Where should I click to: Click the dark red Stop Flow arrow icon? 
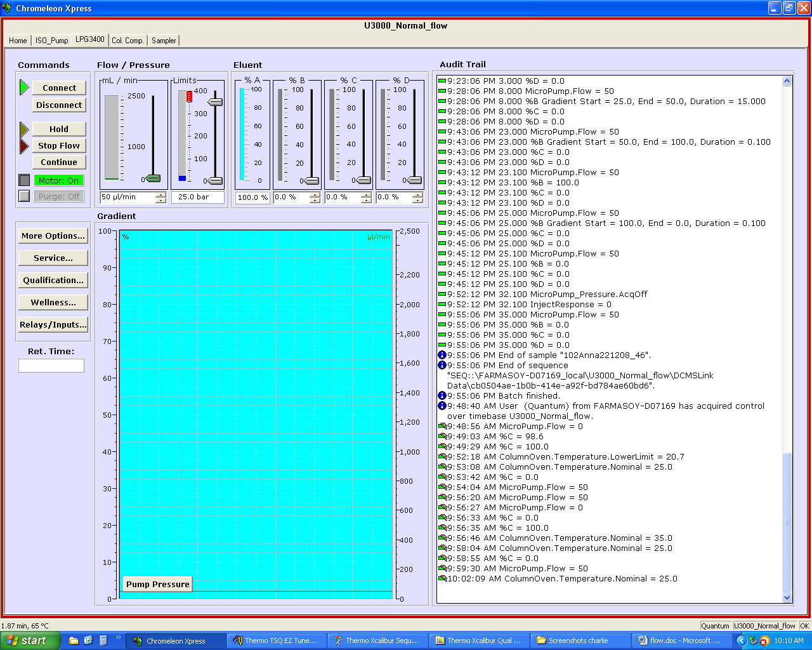point(24,146)
